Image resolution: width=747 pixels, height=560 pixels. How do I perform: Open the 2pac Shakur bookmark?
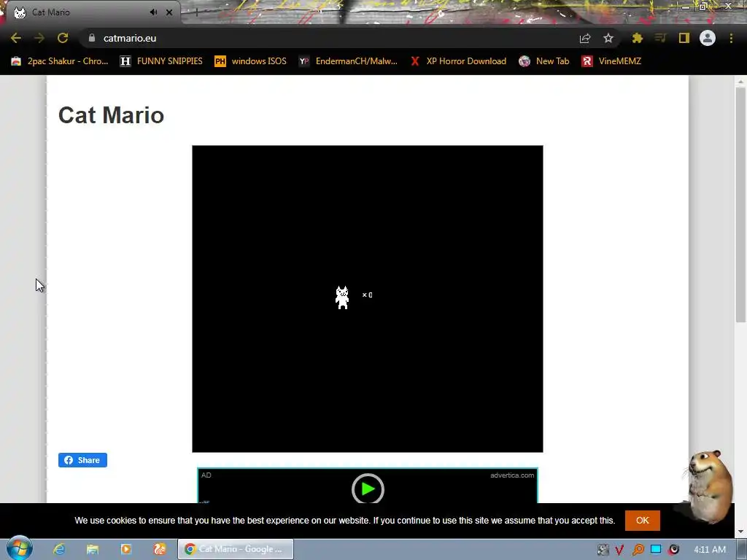[60, 61]
